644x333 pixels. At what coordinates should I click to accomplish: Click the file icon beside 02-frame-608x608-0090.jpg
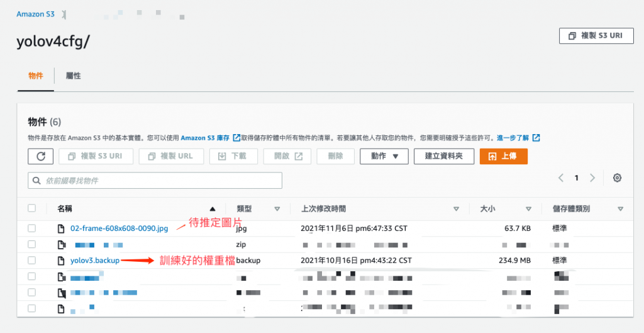pos(61,229)
